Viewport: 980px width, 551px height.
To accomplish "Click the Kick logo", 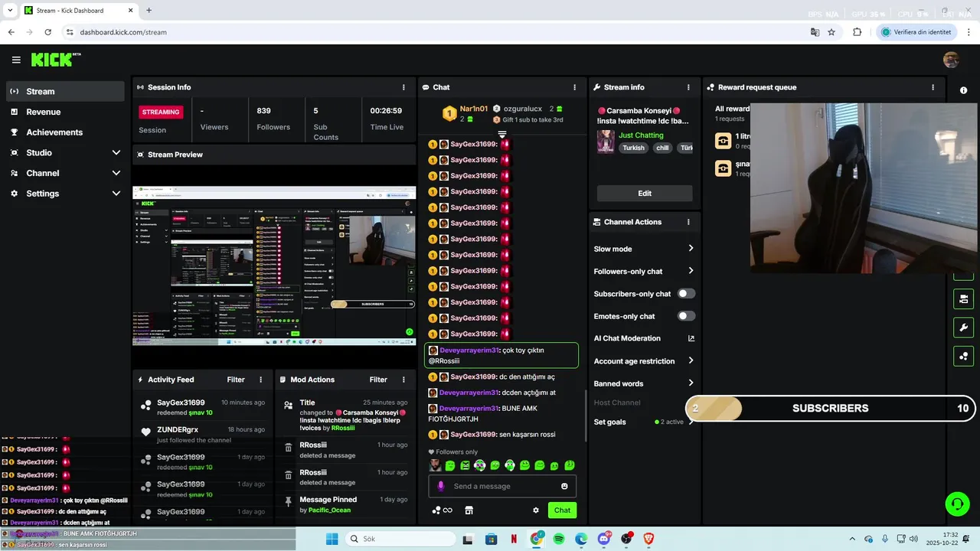I will tap(56, 60).
